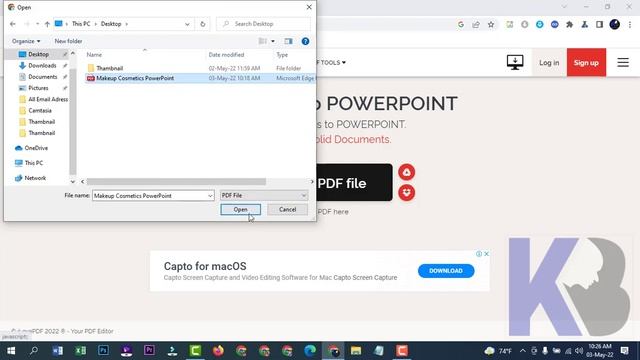The width and height of the screenshot is (640, 360).
Task: Open Excel from the taskbar
Action: coord(80,351)
